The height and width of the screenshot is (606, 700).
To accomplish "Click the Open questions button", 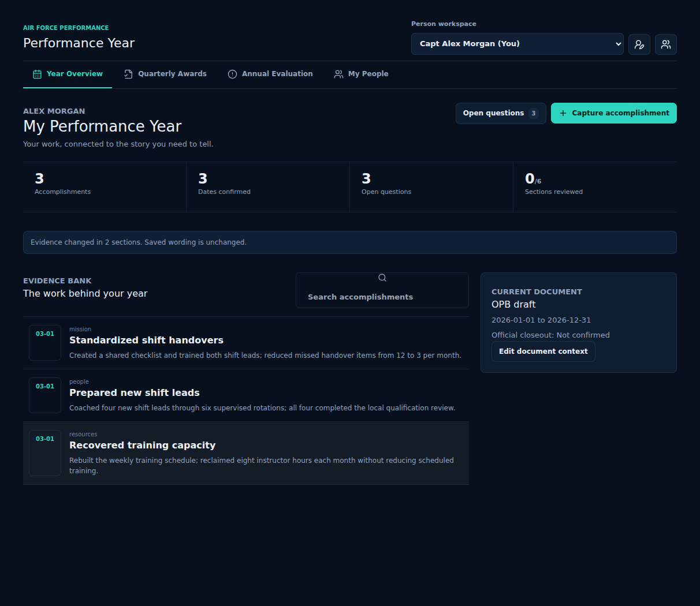I will coord(501,113).
